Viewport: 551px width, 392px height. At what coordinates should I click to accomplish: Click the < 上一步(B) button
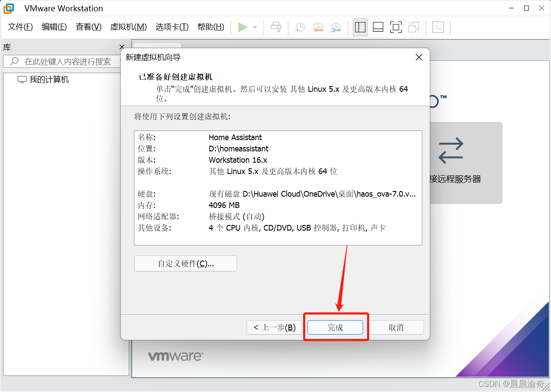pyautogui.click(x=274, y=328)
